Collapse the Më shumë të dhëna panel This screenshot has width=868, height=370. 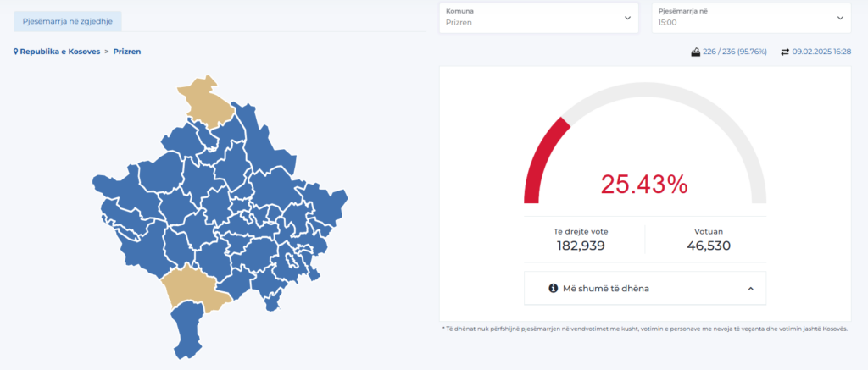pos(750,289)
